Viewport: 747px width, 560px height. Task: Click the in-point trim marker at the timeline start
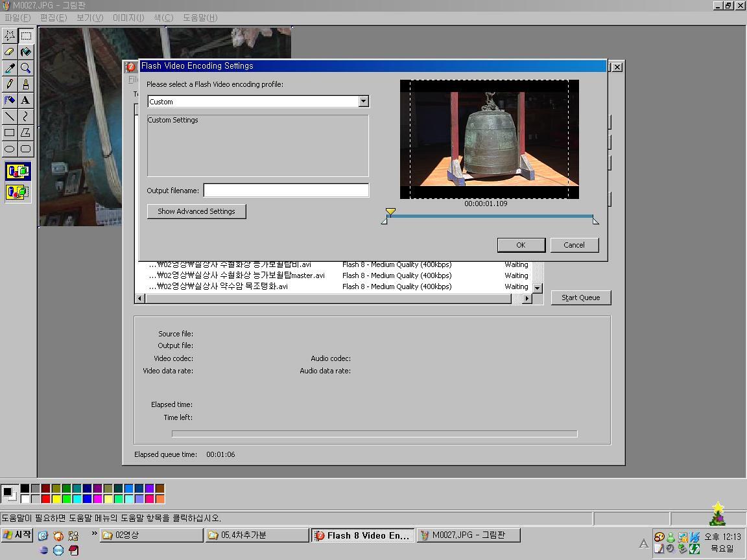tap(385, 220)
